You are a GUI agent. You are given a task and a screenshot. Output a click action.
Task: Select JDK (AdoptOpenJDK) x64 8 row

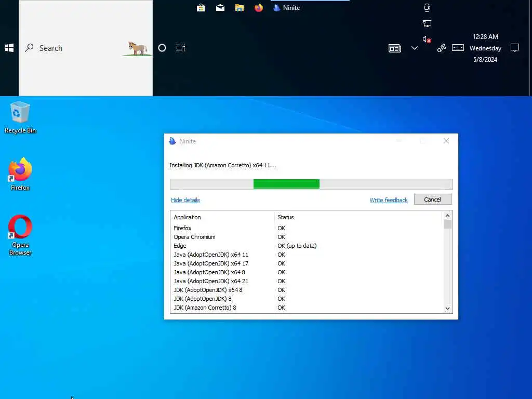[307, 290]
